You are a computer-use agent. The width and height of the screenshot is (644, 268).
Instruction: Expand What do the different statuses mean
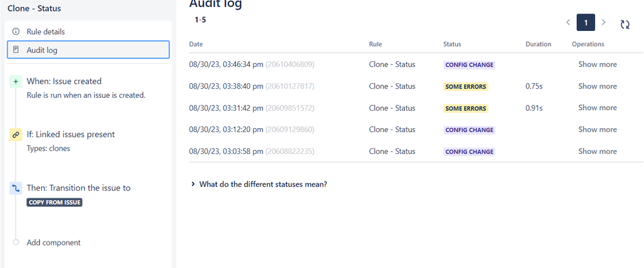[259, 184]
